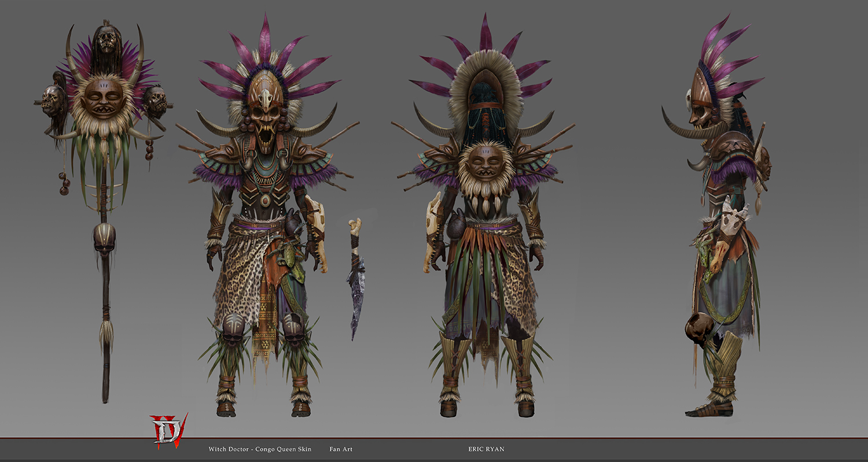Click the "Fan Art" label
This screenshot has width=868, height=462.
(341, 449)
